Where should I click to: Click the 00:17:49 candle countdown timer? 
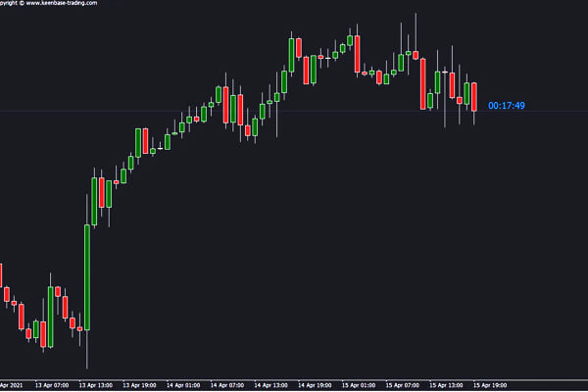(x=507, y=106)
